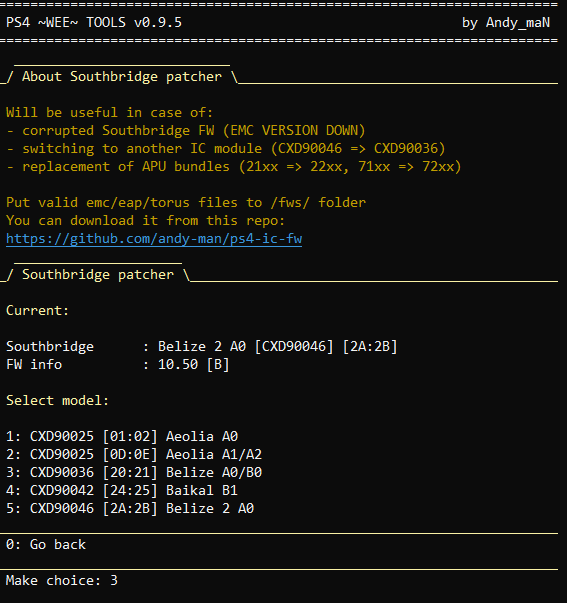Pick option 3 CXD90036 Belize A0/B0
567x603 pixels.
coord(134,473)
